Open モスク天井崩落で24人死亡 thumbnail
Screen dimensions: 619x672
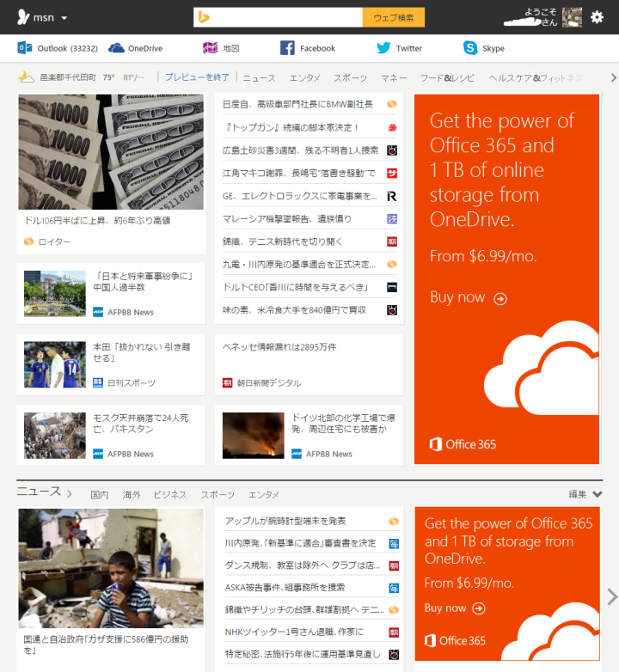(55, 436)
